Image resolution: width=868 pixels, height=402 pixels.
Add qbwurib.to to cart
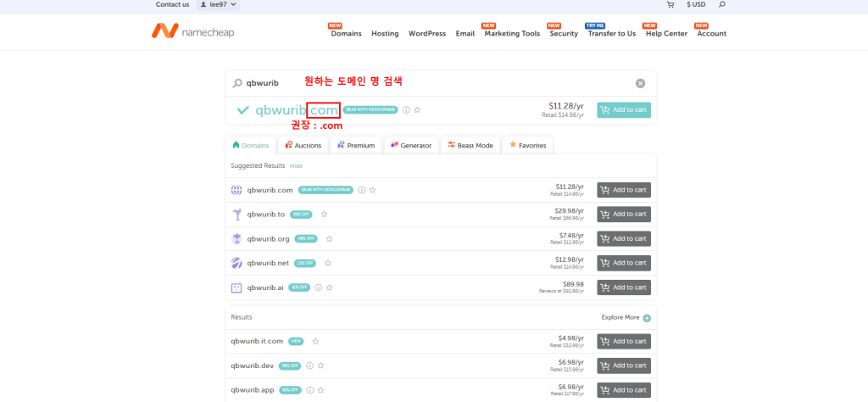[x=624, y=215]
